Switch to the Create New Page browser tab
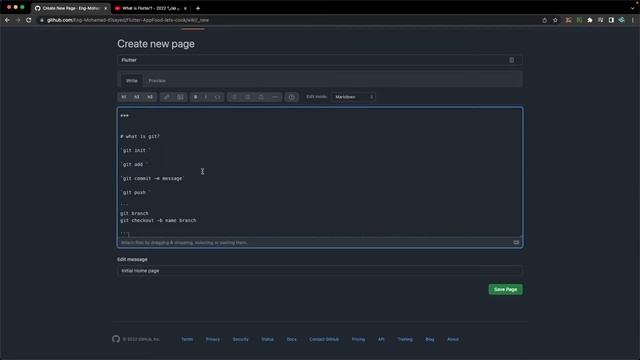 tap(70, 8)
